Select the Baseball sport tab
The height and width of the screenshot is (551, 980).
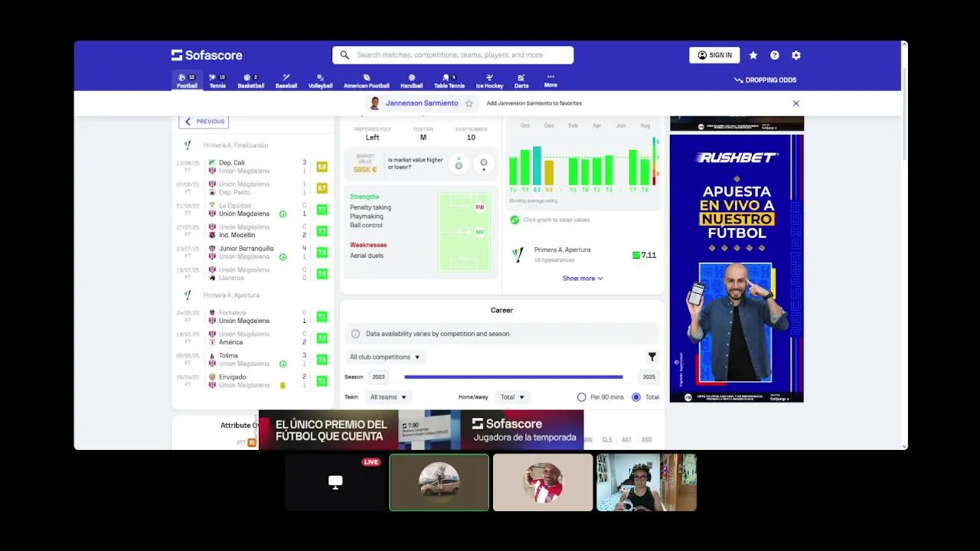pyautogui.click(x=286, y=81)
